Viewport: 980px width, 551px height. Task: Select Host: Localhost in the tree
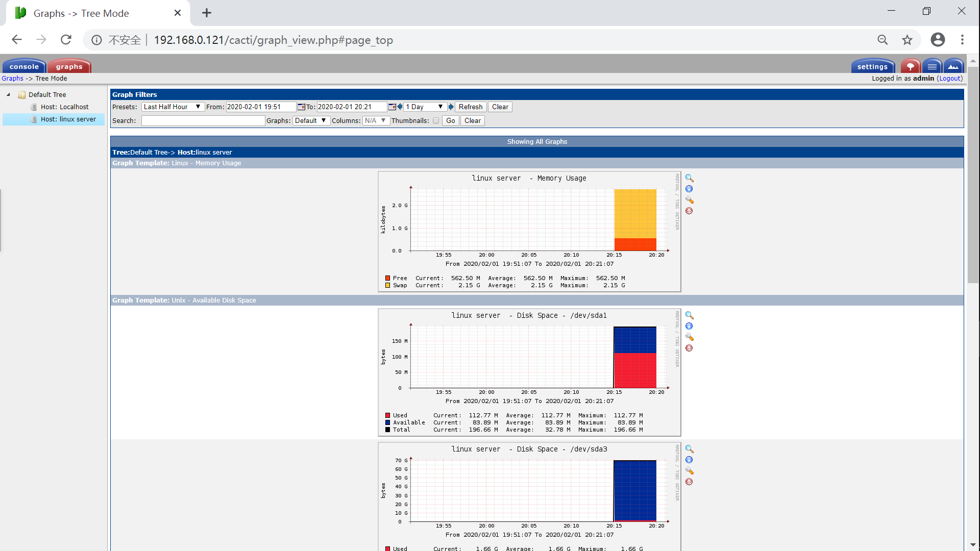[64, 107]
